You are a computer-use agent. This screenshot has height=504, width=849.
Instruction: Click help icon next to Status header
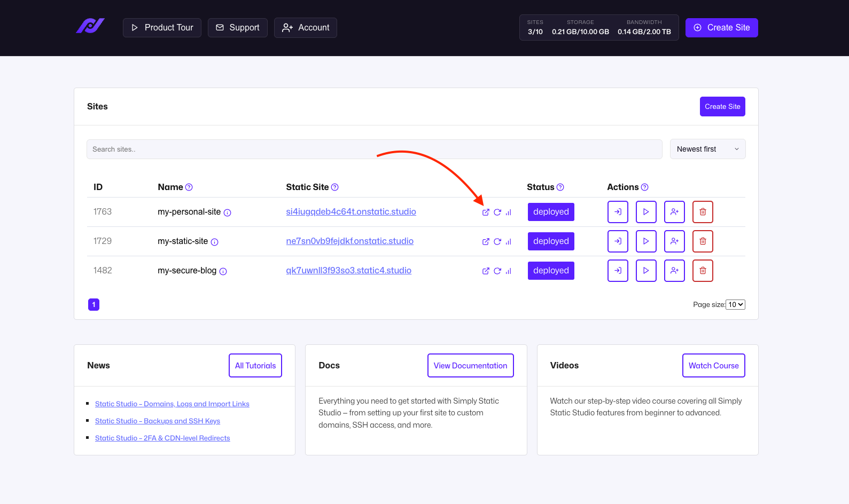tap(560, 187)
